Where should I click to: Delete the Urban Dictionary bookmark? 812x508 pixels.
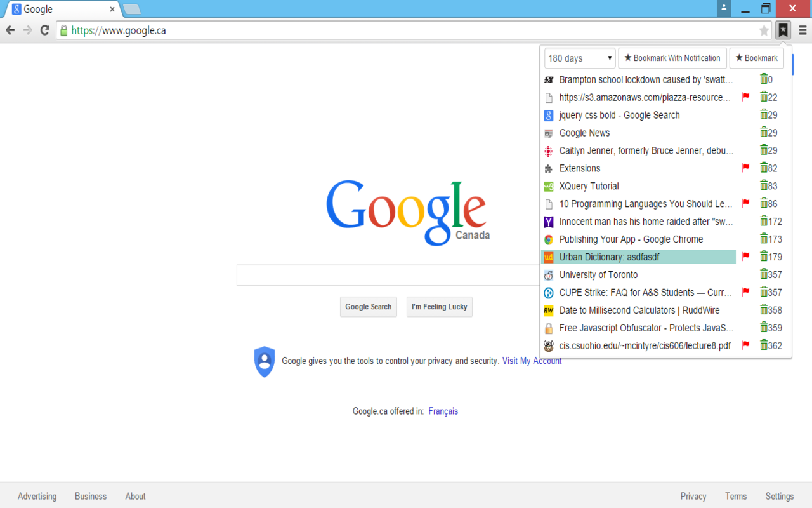pyautogui.click(x=764, y=257)
